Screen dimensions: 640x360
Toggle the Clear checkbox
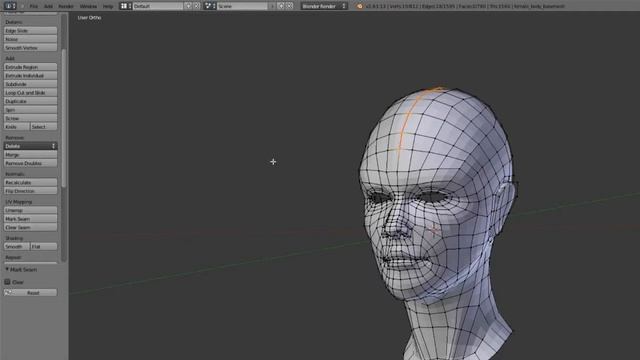point(7,282)
